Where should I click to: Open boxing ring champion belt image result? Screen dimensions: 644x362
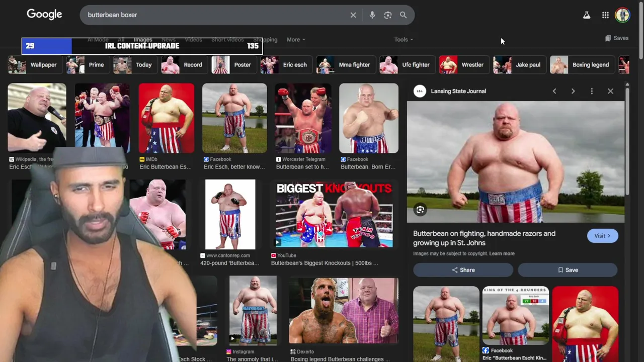click(102, 118)
